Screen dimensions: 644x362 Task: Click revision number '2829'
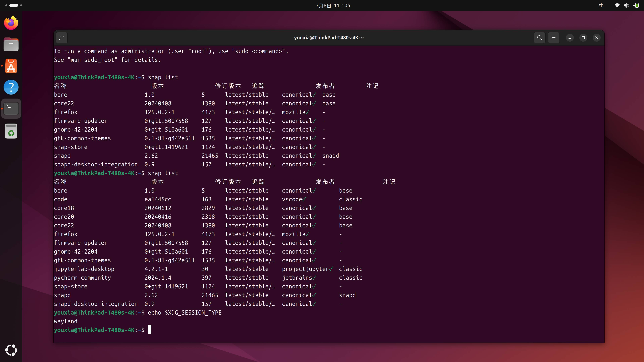208,208
